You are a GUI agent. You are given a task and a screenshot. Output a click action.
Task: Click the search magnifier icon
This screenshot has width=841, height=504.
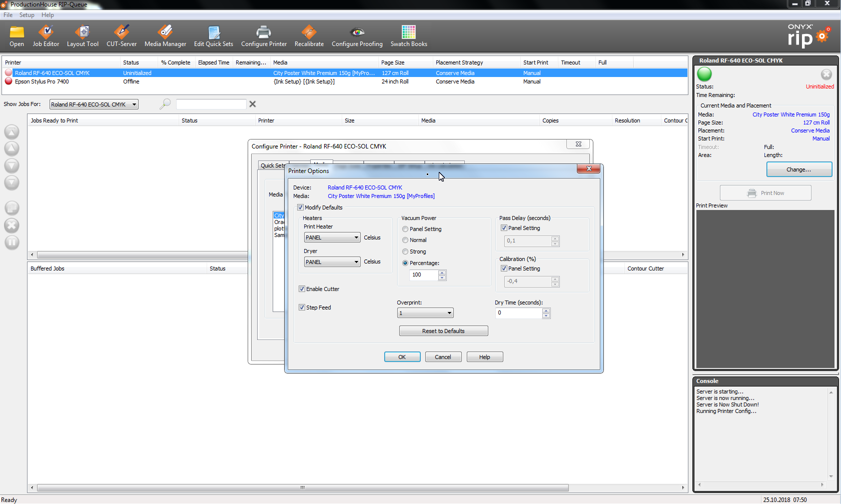click(x=165, y=104)
